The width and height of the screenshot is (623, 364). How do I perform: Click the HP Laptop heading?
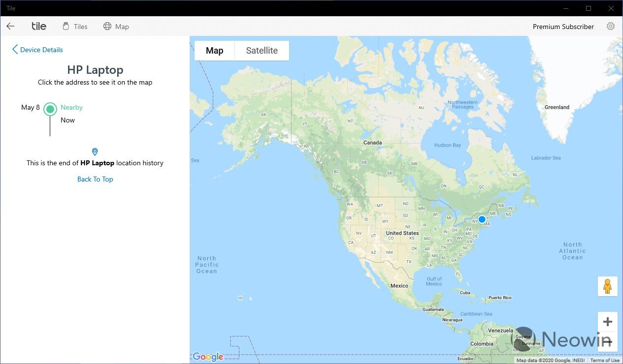(x=95, y=70)
